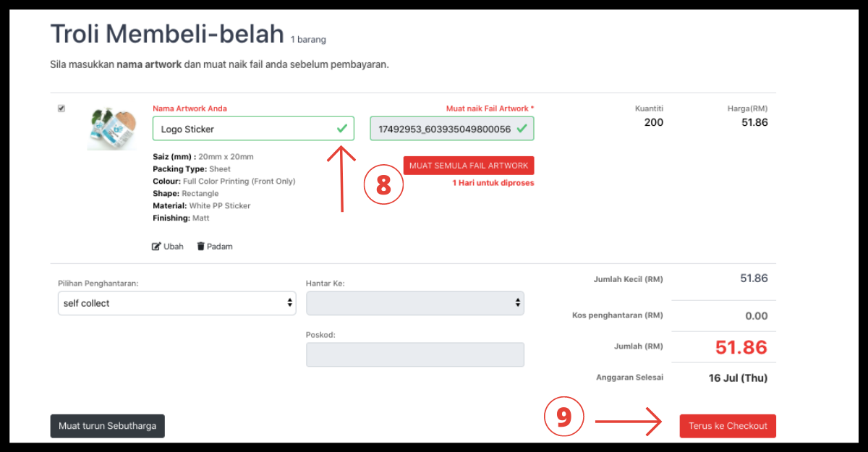Expand the Hantar Ke dropdown
The image size is (868, 452).
point(415,304)
